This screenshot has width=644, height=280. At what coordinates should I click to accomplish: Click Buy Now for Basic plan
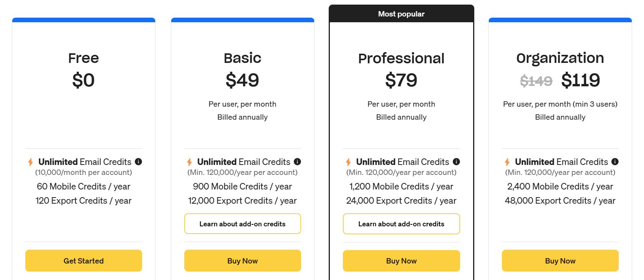[x=243, y=261]
